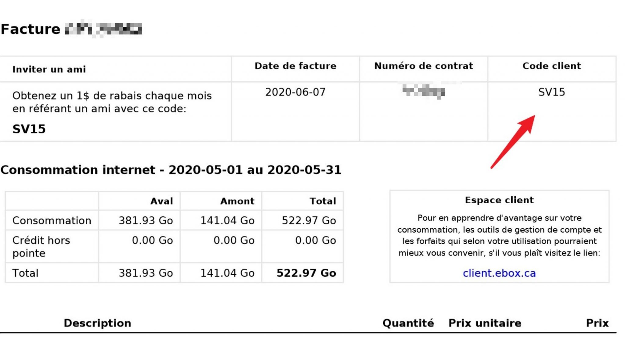Click the Amont column header
Screen dimensions: 625x364
(x=237, y=201)
